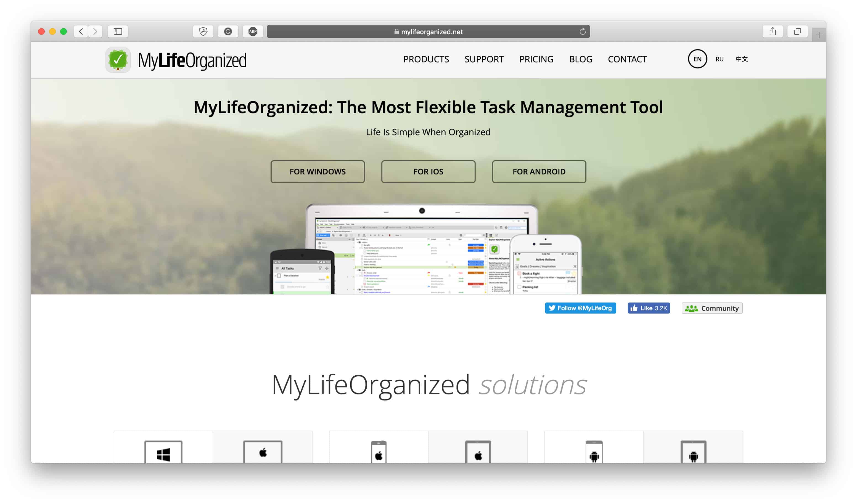Click the BLOG menu item
857x504 pixels.
coord(580,59)
